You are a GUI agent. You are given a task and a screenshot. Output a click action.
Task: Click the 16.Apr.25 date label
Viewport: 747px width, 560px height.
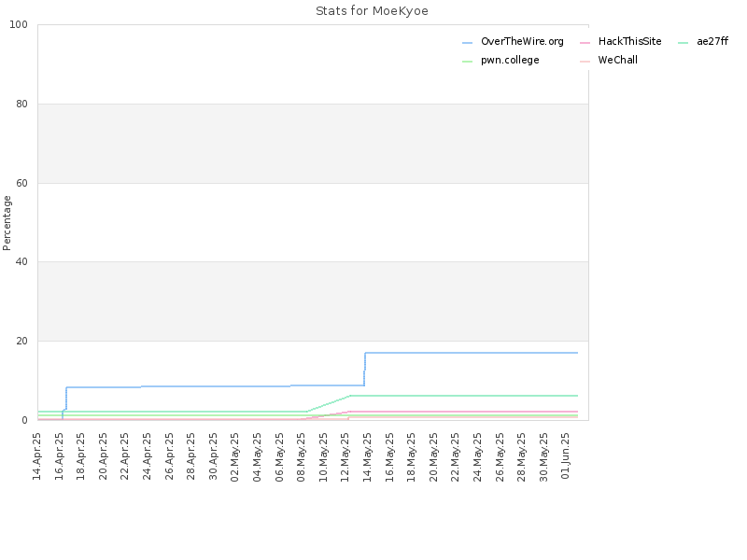coord(59,456)
